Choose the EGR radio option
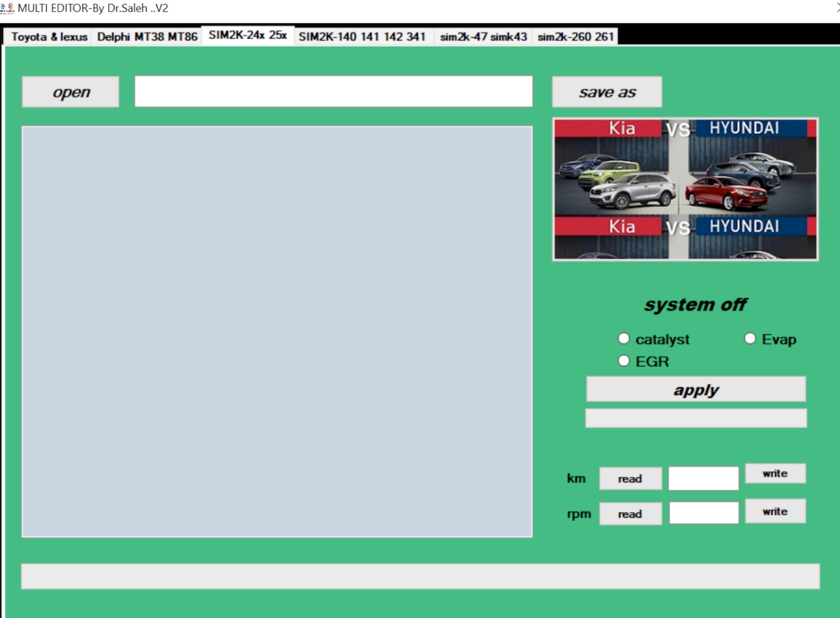The width and height of the screenshot is (840, 618). click(623, 361)
